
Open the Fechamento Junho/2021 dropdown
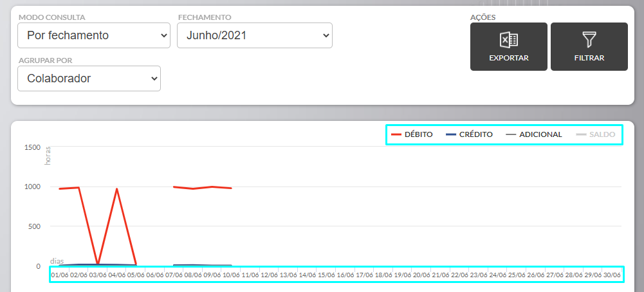click(x=255, y=35)
